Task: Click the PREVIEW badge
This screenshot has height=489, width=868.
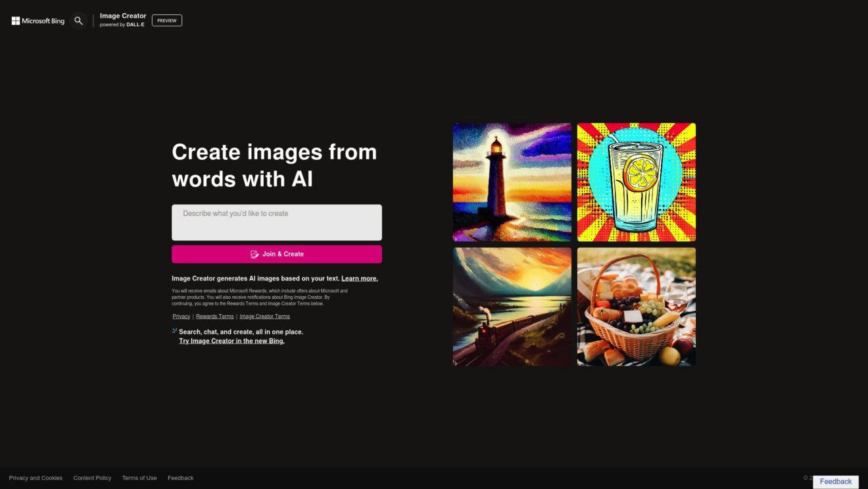Action: (166, 20)
